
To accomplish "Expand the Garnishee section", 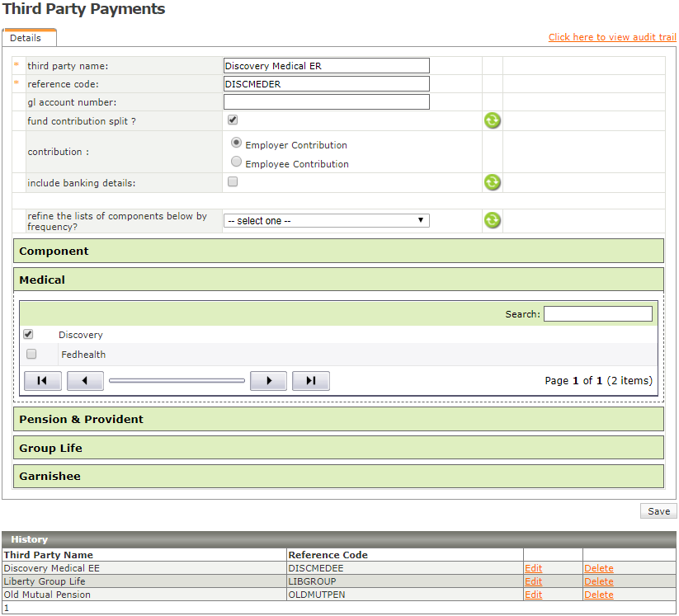I will tap(338, 476).
